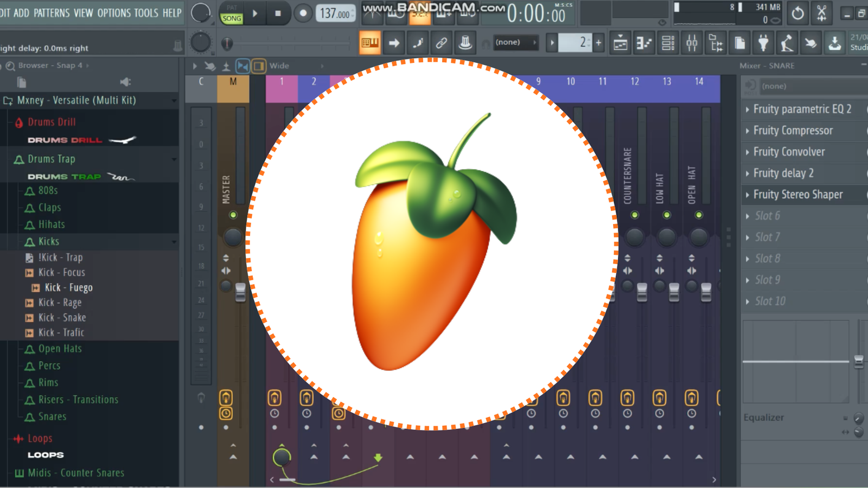Click the touch controller hand icon
Screen dimensions: 868x488
pyautogui.click(x=811, y=42)
